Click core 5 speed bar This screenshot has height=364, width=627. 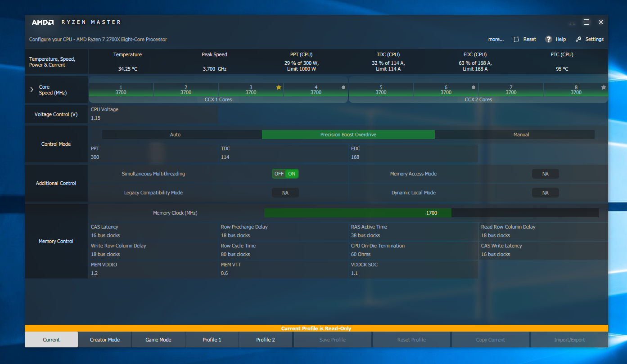pyautogui.click(x=381, y=90)
